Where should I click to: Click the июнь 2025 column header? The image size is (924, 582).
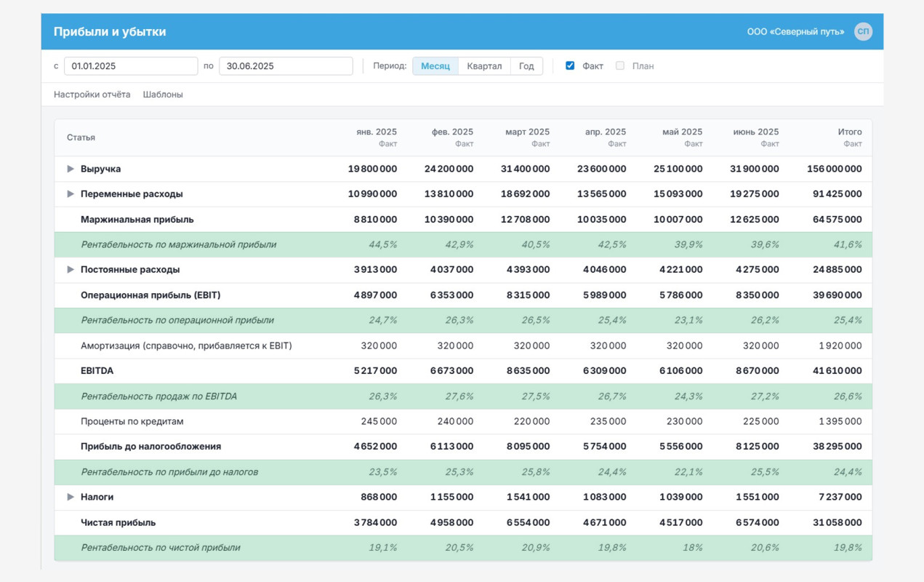pyautogui.click(x=756, y=132)
